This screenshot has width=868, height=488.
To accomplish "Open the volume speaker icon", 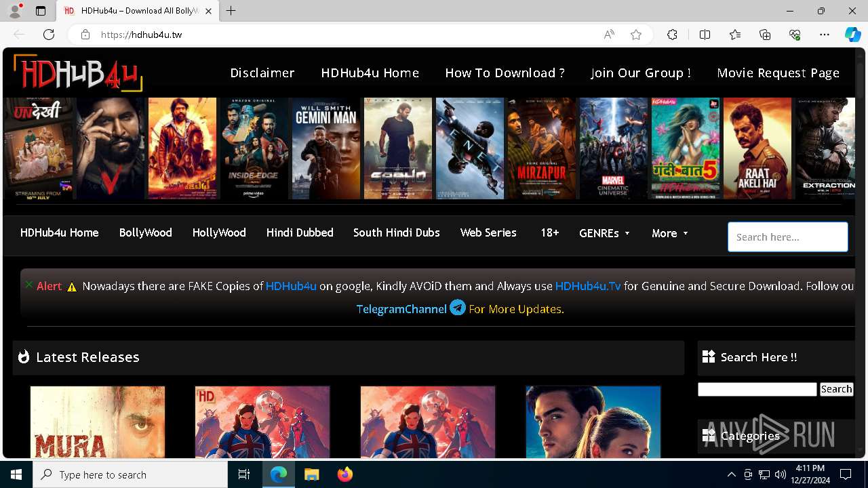I will 780,474.
